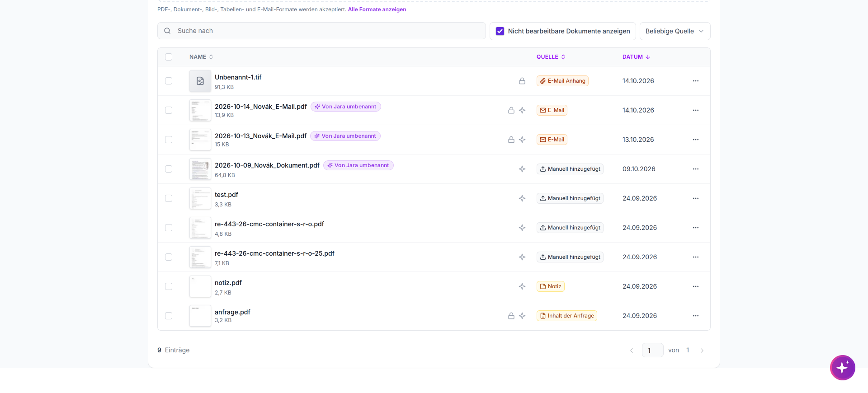This screenshot has height=393, width=868.
Task: Click sparkle icon on notiz.pdf row
Action: [x=522, y=286]
